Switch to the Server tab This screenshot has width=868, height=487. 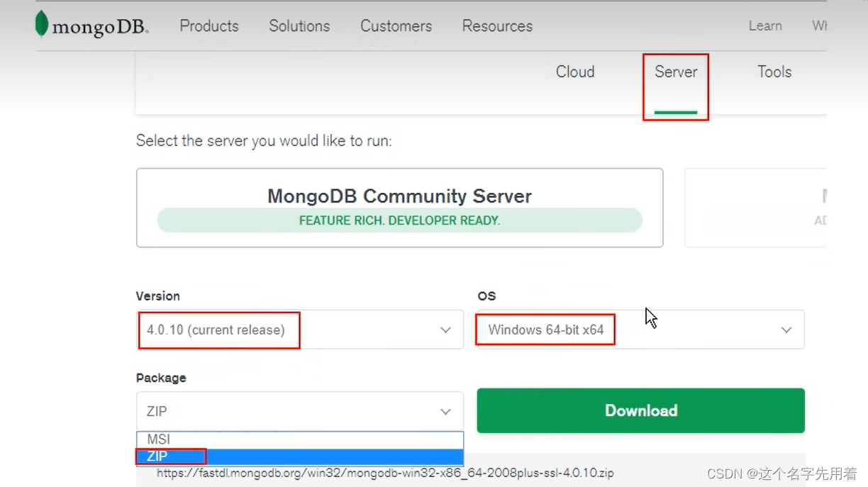[x=676, y=72]
